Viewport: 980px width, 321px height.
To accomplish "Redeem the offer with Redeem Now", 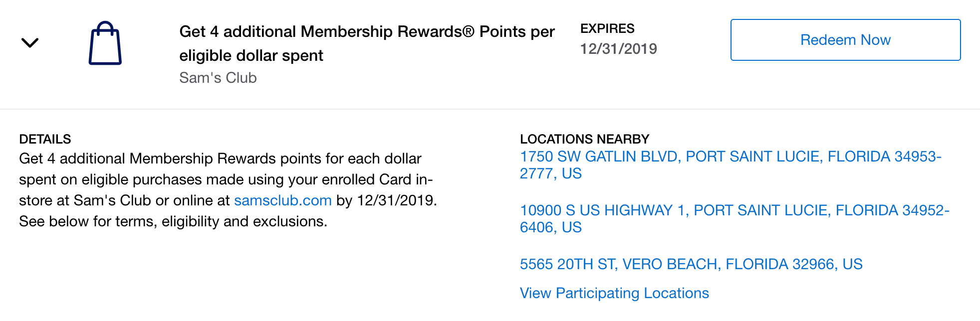I will 845,40.
